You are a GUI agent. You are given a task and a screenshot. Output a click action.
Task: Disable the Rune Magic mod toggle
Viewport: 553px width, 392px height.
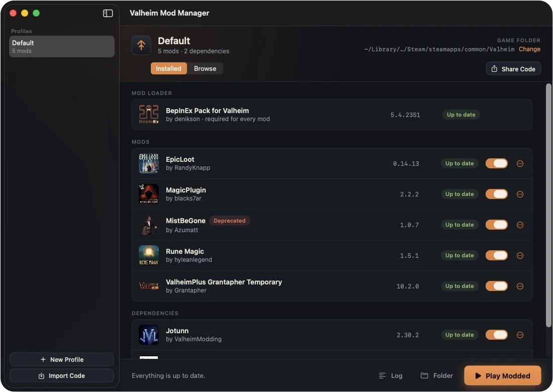[497, 256]
